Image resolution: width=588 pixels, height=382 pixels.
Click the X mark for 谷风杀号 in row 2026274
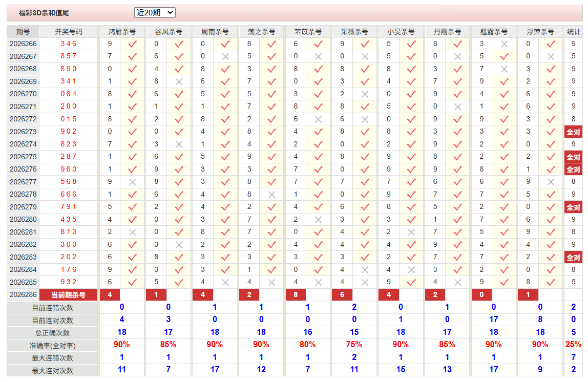(x=179, y=144)
